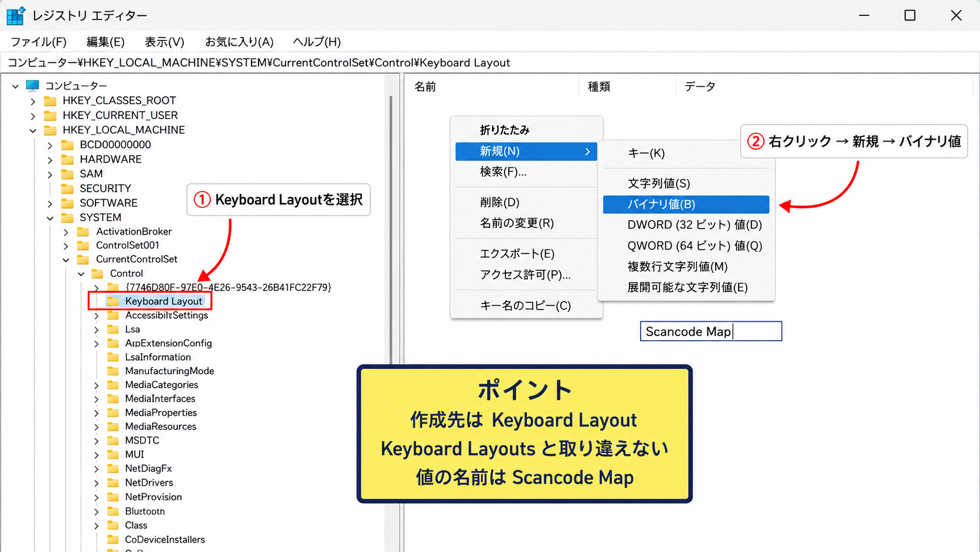Click キー名のコピー(C) in the context menu
980x552 pixels.
(x=526, y=306)
